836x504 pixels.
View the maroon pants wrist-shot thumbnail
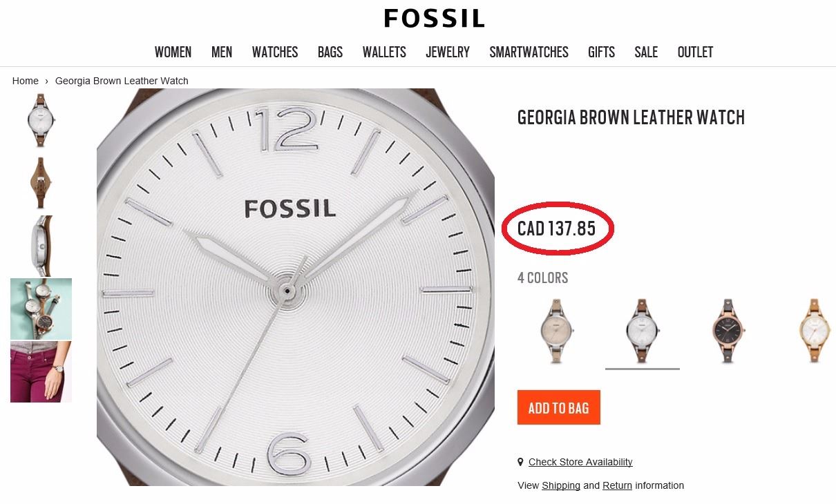(41, 371)
